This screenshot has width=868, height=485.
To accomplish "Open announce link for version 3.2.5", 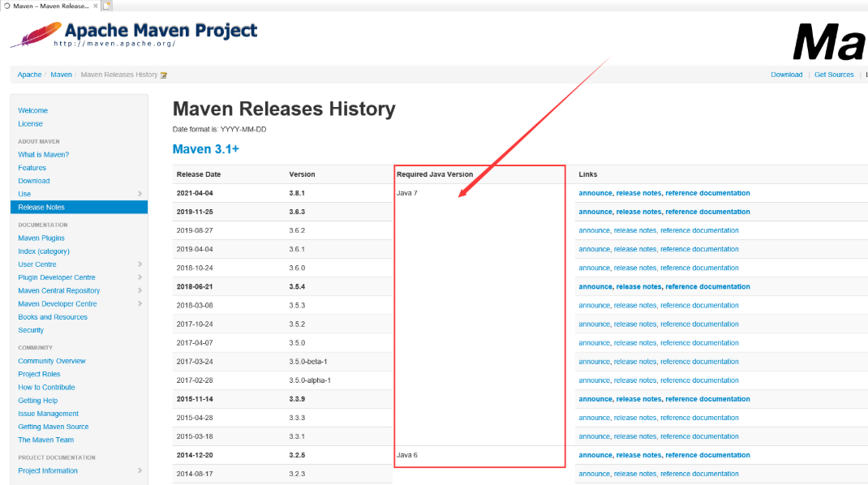I will pyautogui.click(x=595, y=455).
